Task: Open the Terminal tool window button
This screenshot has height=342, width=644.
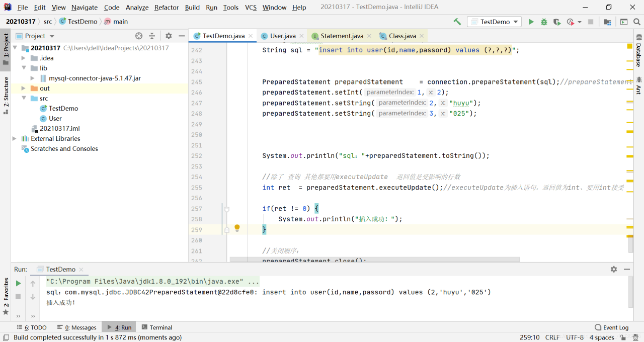Action: pos(157,327)
